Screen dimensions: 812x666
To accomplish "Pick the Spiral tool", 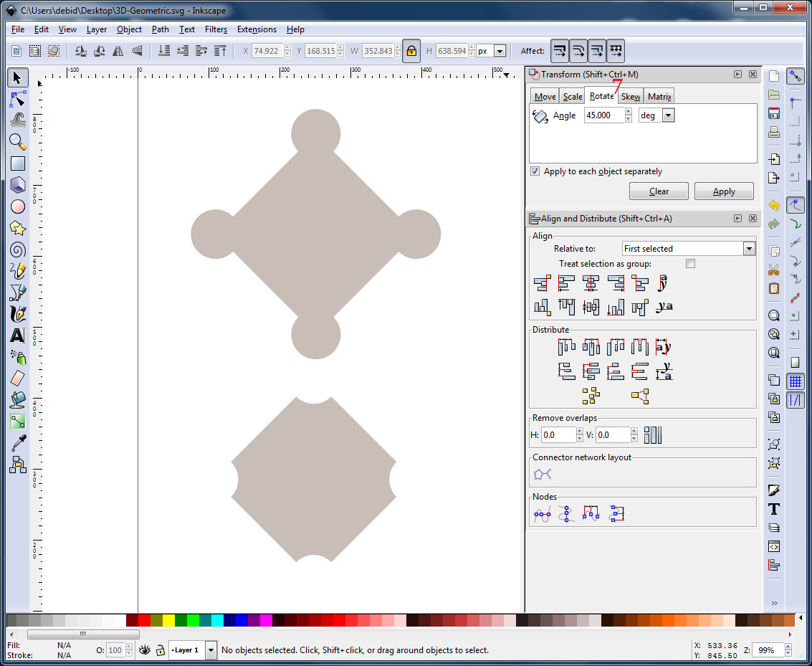I will click(x=17, y=249).
